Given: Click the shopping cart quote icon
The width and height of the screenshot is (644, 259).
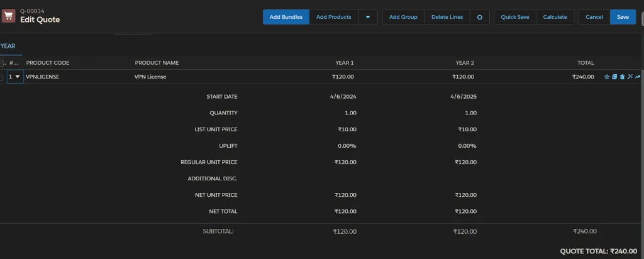Looking at the screenshot, I should (8, 16).
